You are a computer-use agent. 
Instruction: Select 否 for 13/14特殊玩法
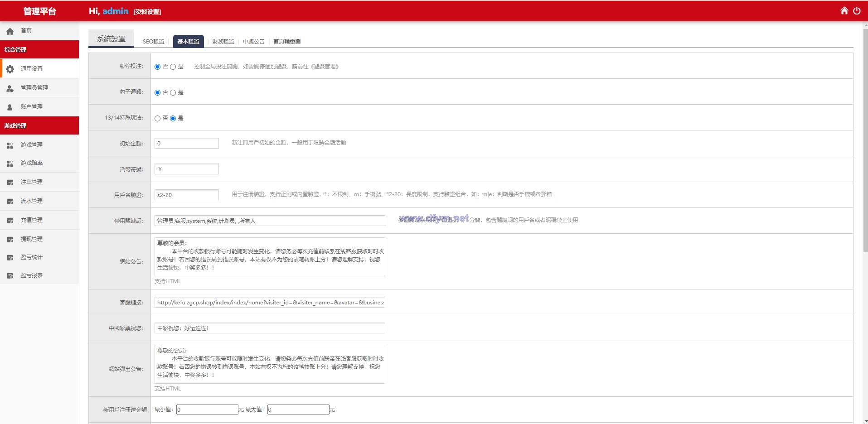coord(157,118)
